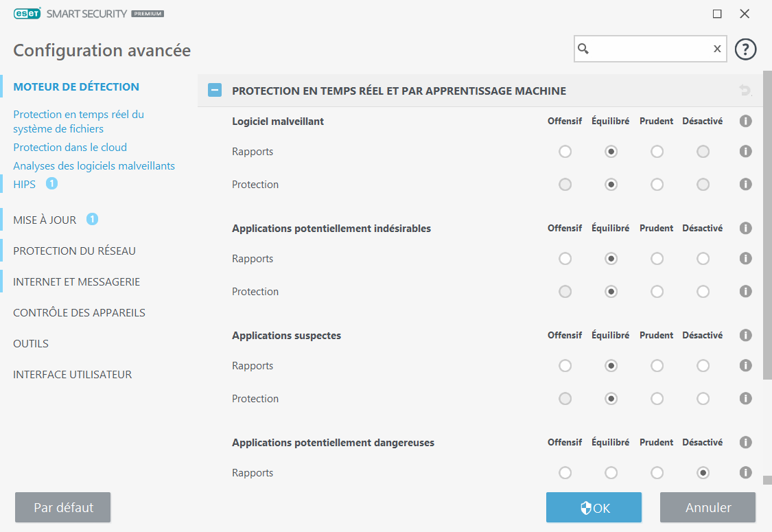Click inside the search input field

point(650,49)
